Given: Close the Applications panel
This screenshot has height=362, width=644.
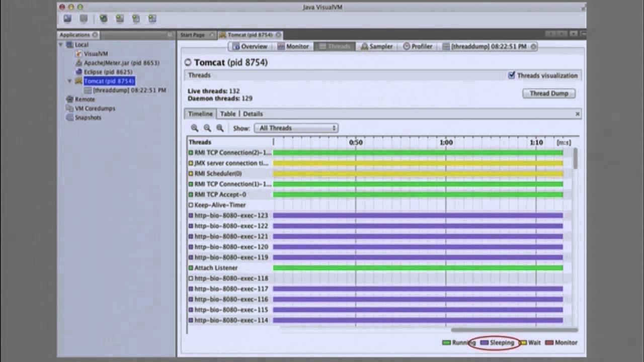Looking at the screenshot, I should point(95,35).
